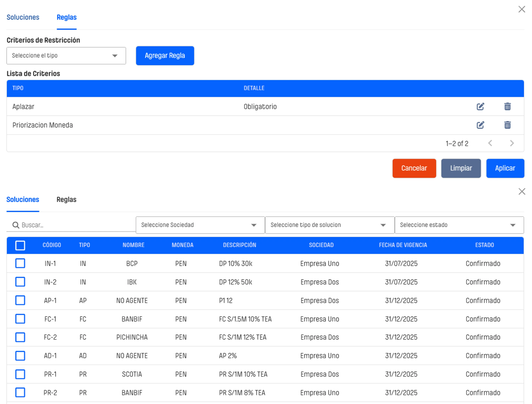The height and width of the screenshot is (404, 532).
Task: Open the Seleccione el tipo dropdown
Action: coord(66,55)
